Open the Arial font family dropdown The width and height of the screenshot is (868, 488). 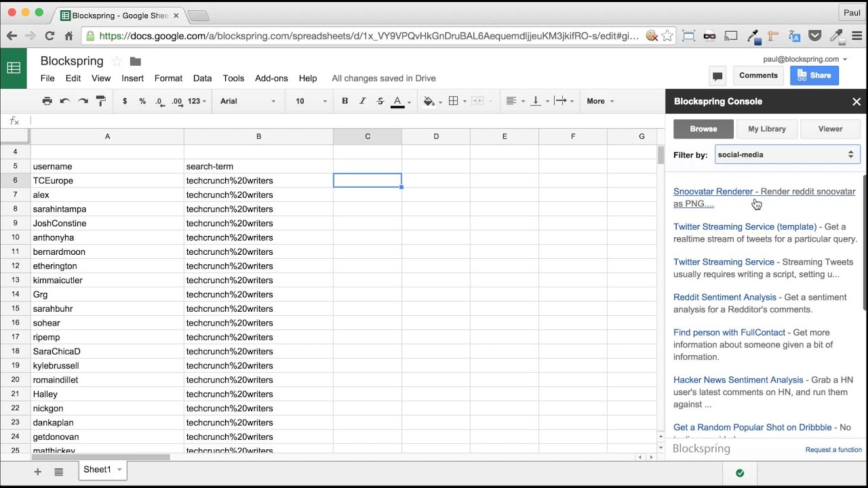tap(248, 101)
